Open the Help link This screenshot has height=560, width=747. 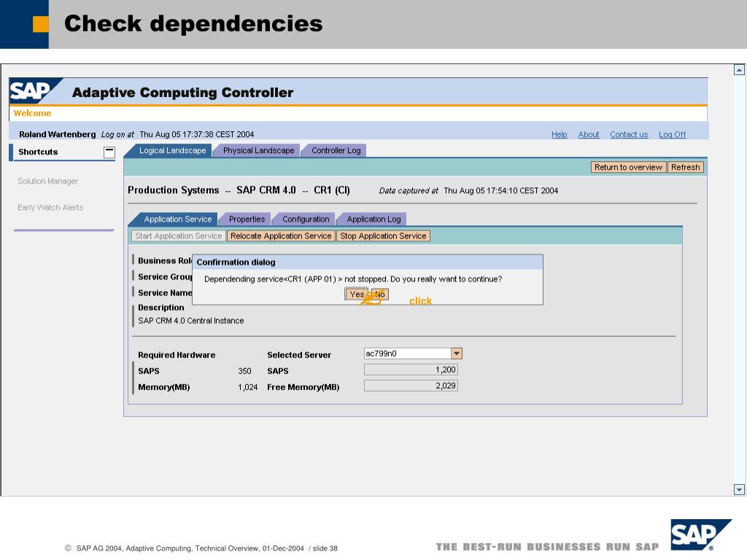click(x=560, y=134)
